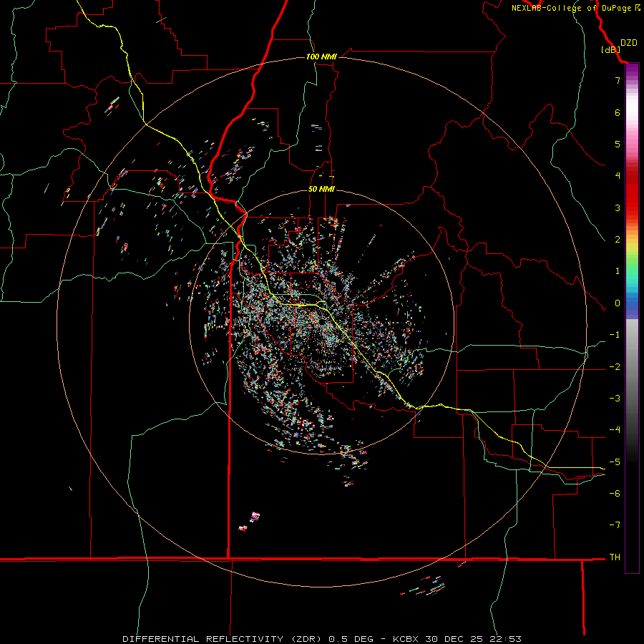Pick the "-6" tick label on the scale
This screenshot has width=644, height=644.
point(615,494)
